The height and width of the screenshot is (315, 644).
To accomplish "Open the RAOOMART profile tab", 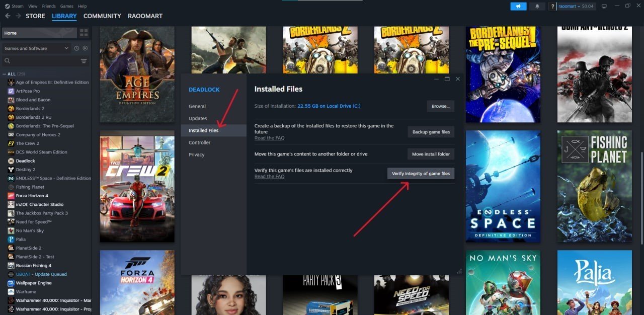I will pyautogui.click(x=145, y=16).
